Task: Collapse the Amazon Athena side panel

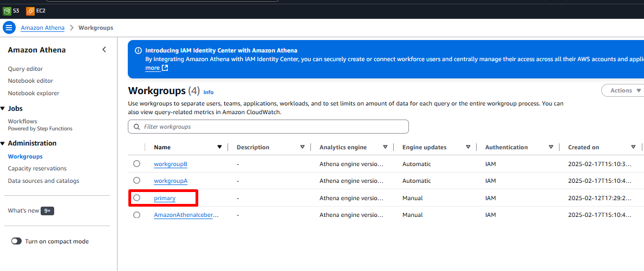Action: point(105,50)
